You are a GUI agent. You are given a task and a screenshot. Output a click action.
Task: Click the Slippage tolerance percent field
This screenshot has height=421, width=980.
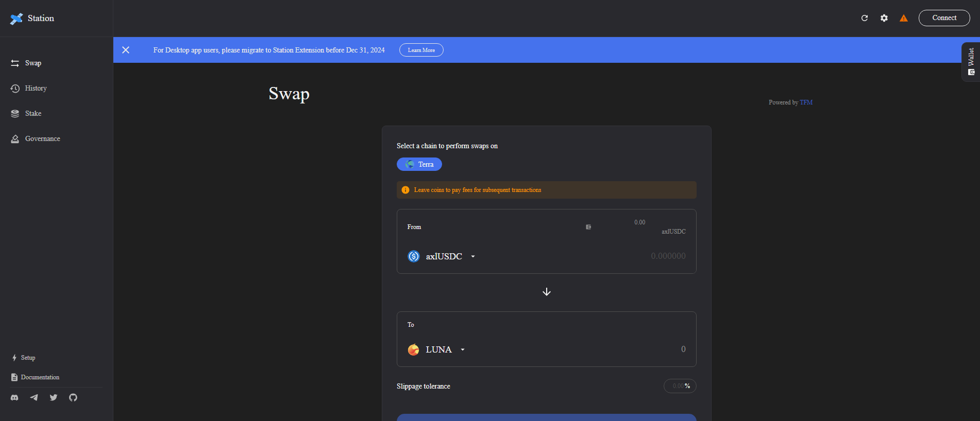point(680,386)
